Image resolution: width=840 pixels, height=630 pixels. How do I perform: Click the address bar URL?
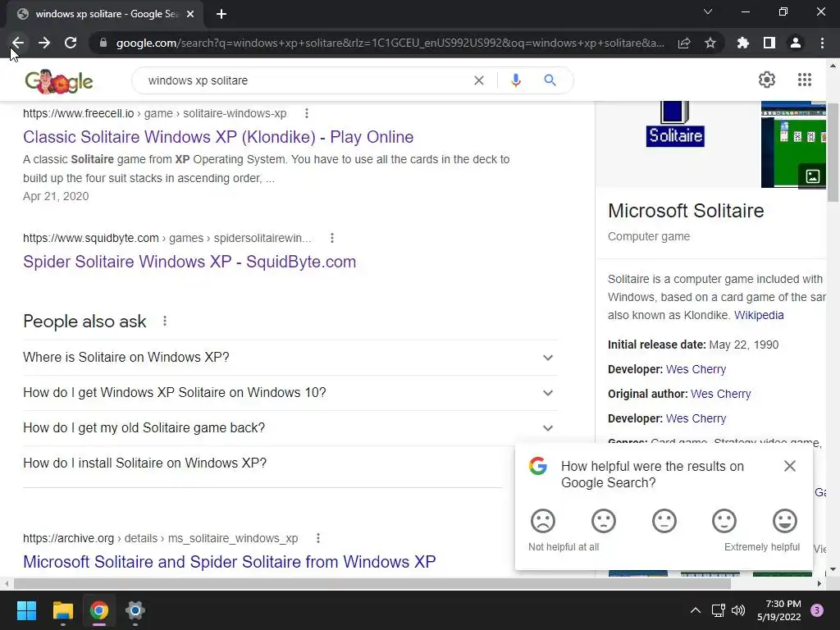(x=390, y=43)
